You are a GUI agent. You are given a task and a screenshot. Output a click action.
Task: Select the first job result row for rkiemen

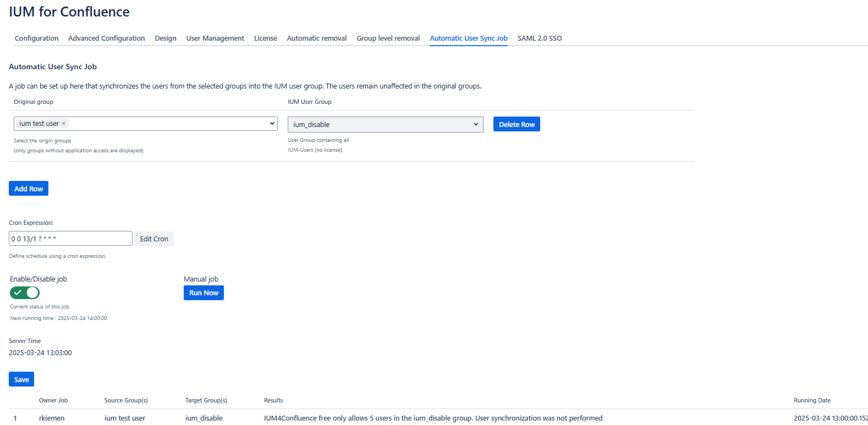pyautogui.click(x=52, y=418)
